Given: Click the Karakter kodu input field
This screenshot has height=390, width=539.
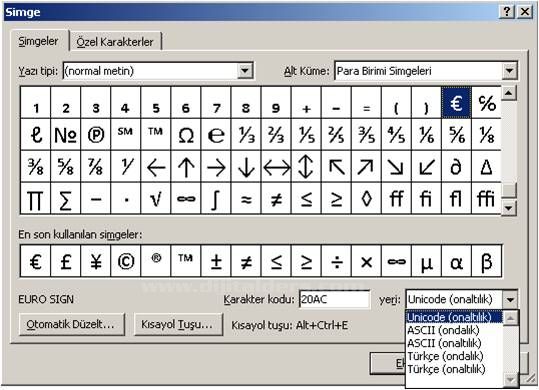Looking at the screenshot, I should 335,299.
